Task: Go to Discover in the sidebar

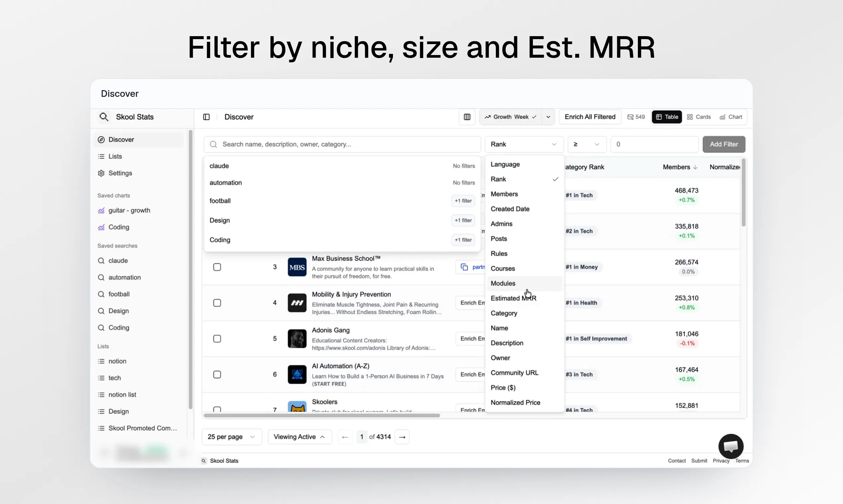Action: [x=139, y=140]
